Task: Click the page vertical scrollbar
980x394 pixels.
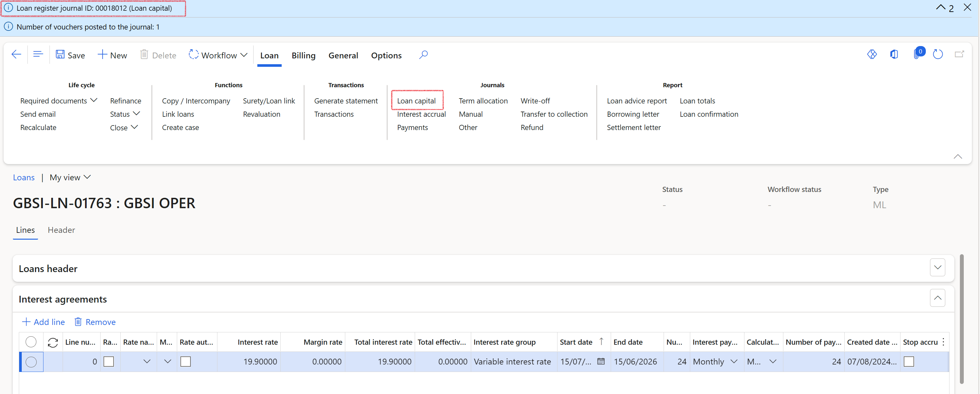Action: pos(962,319)
